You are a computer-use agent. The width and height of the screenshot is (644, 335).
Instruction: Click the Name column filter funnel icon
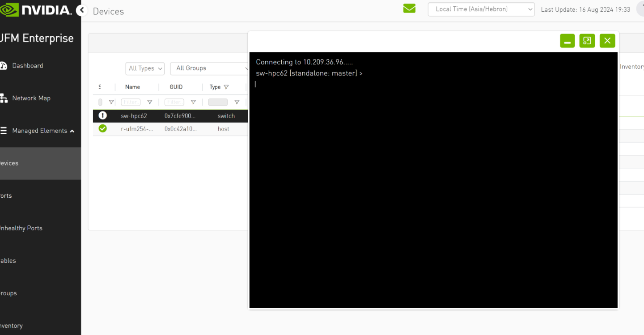point(149,102)
